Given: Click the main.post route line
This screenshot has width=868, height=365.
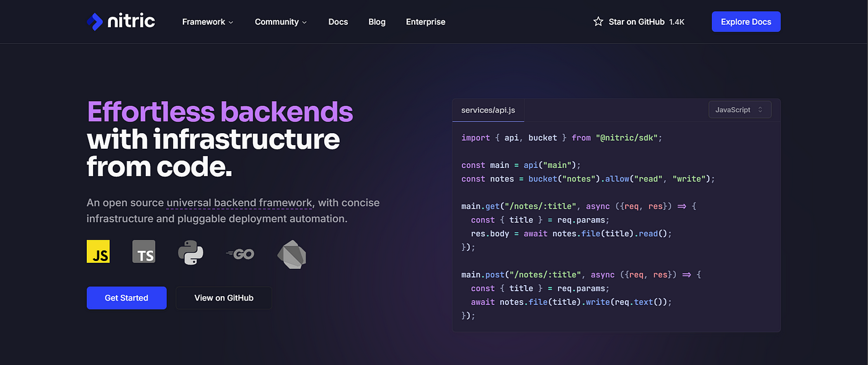Looking at the screenshot, I should pos(581,275).
